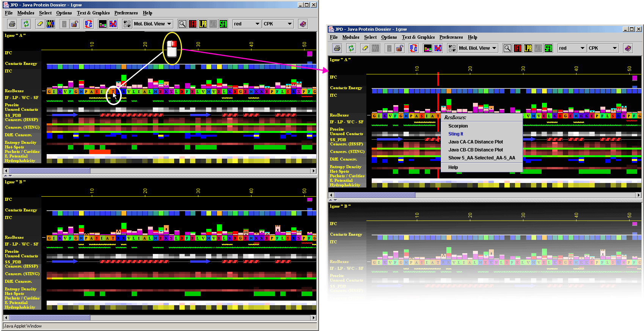Click the chain A horizontal scrollbar thumb in right window
Image resolution: width=644 pixels, height=331 pixels.
point(375,195)
